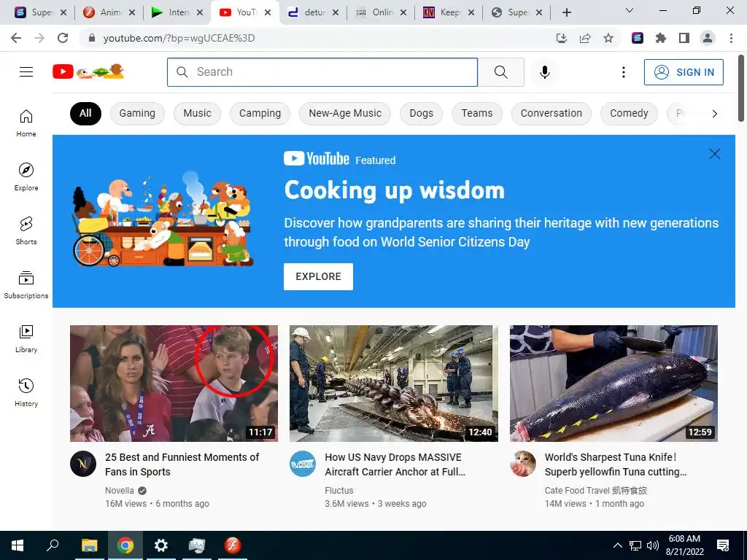
Task: Click the aircraft carrier anchor thumbnail
Action: 394,384
